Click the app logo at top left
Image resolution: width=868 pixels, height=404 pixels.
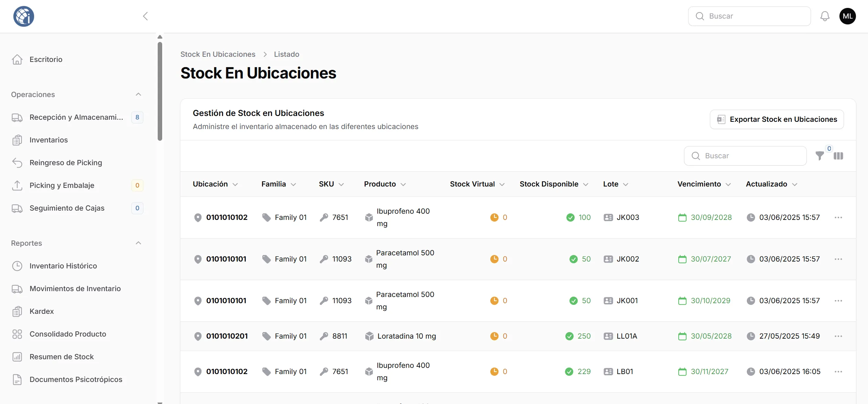(24, 16)
